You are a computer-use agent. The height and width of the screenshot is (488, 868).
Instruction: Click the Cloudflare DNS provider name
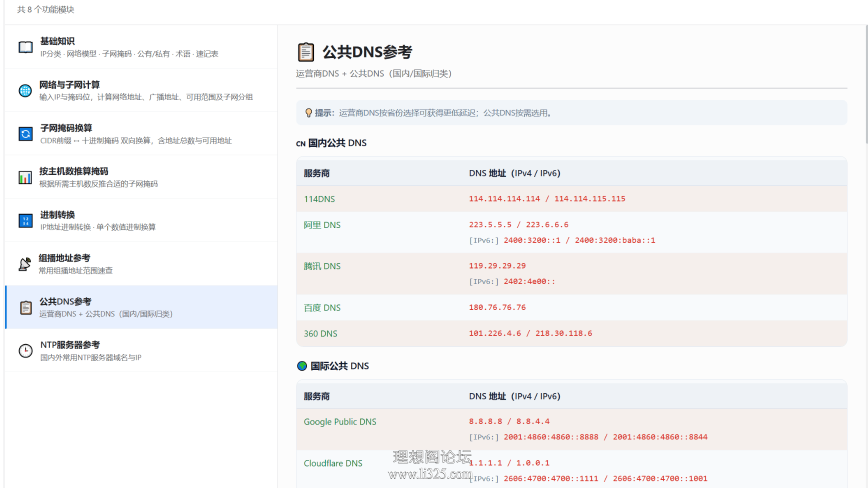point(333,463)
